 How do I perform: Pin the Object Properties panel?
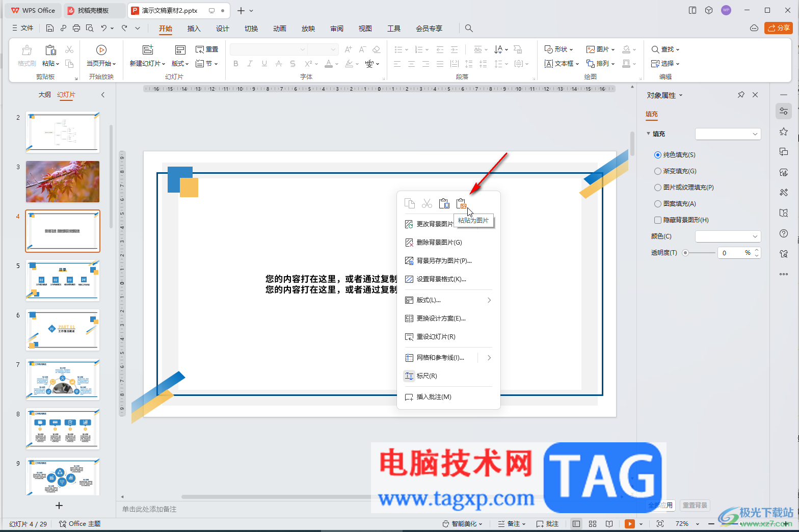pos(741,95)
